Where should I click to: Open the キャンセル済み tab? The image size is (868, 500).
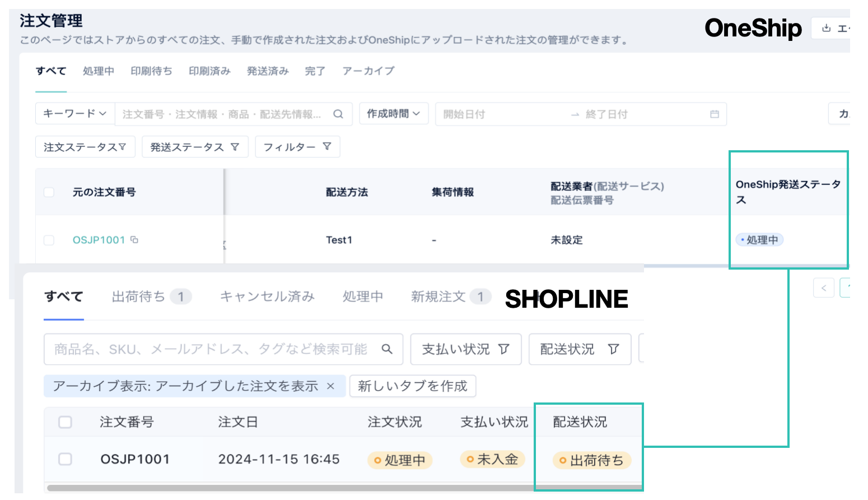(267, 297)
